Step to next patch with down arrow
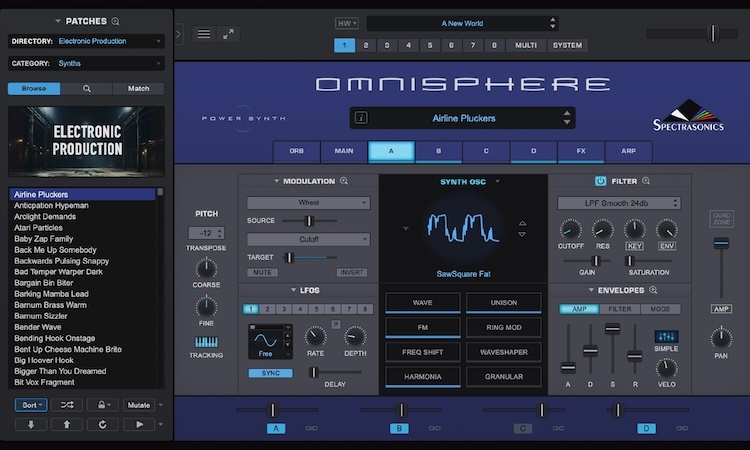750x450 pixels. [x=30, y=424]
